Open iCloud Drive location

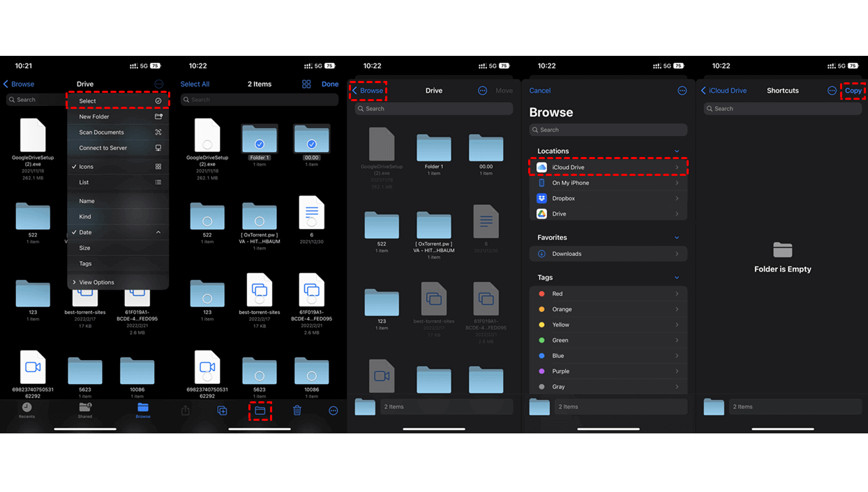[x=608, y=167]
